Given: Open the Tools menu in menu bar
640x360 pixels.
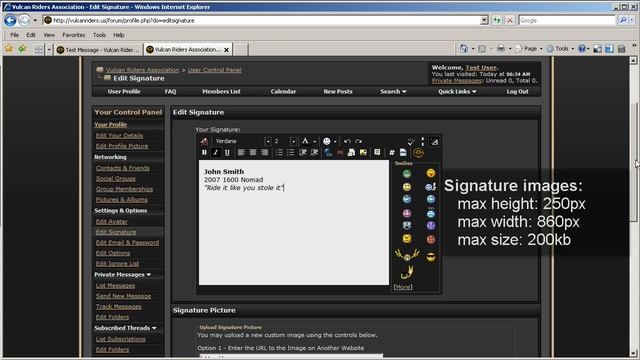Looking at the screenshot, I should click(99, 35).
